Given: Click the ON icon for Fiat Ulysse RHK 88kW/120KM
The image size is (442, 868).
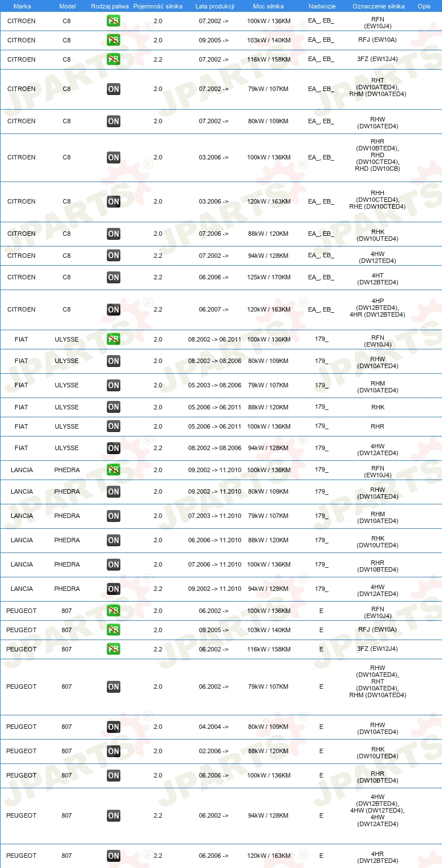Looking at the screenshot, I should click(x=114, y=408).
